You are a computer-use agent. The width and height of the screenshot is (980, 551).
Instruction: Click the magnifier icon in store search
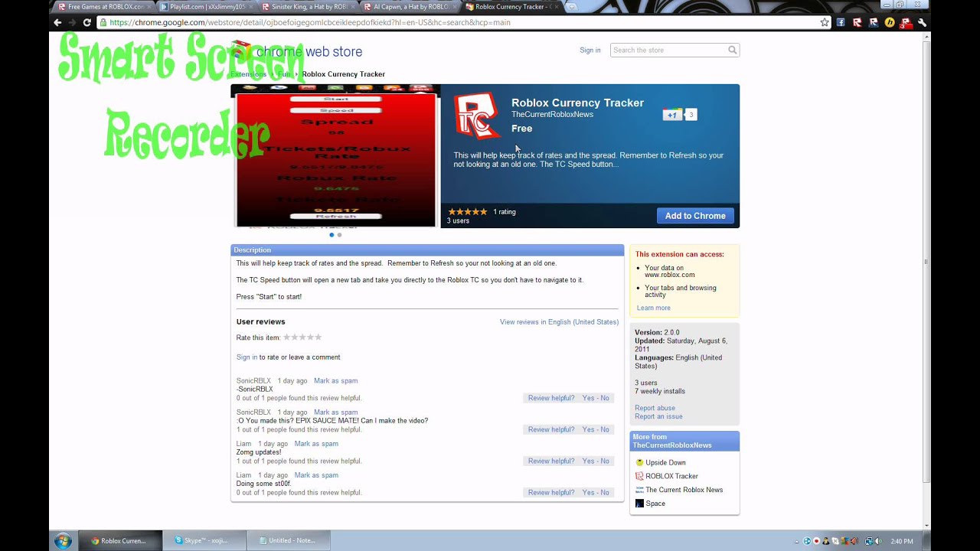coord(733,51)
